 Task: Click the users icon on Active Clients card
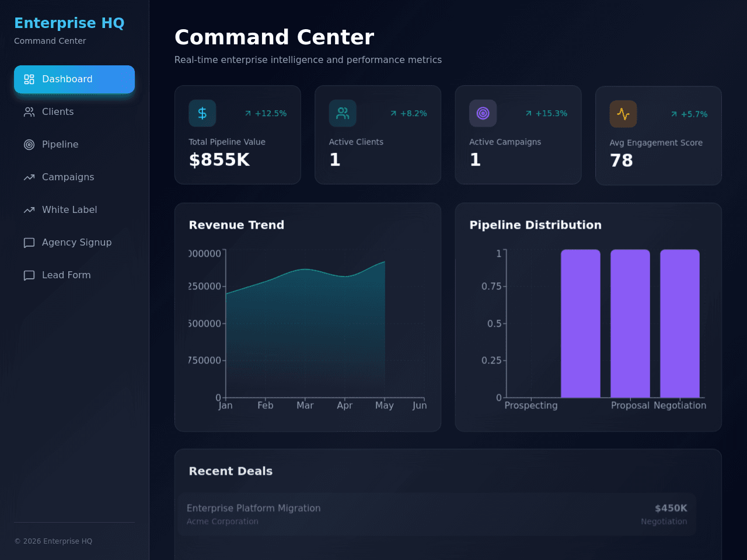[343, 113]
